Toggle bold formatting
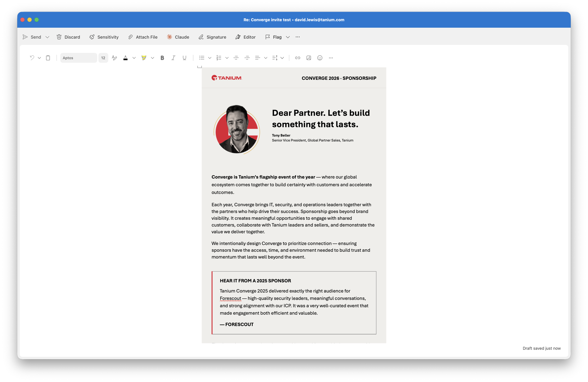 (162, 58)
